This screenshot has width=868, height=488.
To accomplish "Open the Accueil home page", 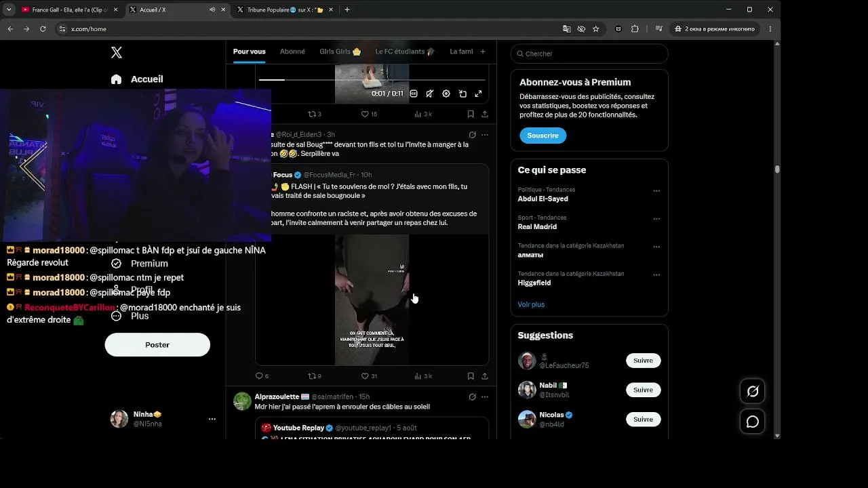I will pos(137,79).
